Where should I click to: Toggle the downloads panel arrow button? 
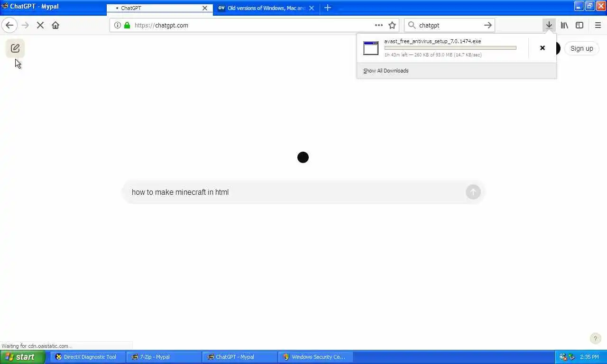[x=549, y=25]
